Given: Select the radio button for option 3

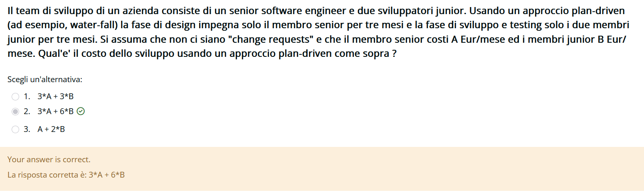Looking at the screenshot, I should click(15, 129).
